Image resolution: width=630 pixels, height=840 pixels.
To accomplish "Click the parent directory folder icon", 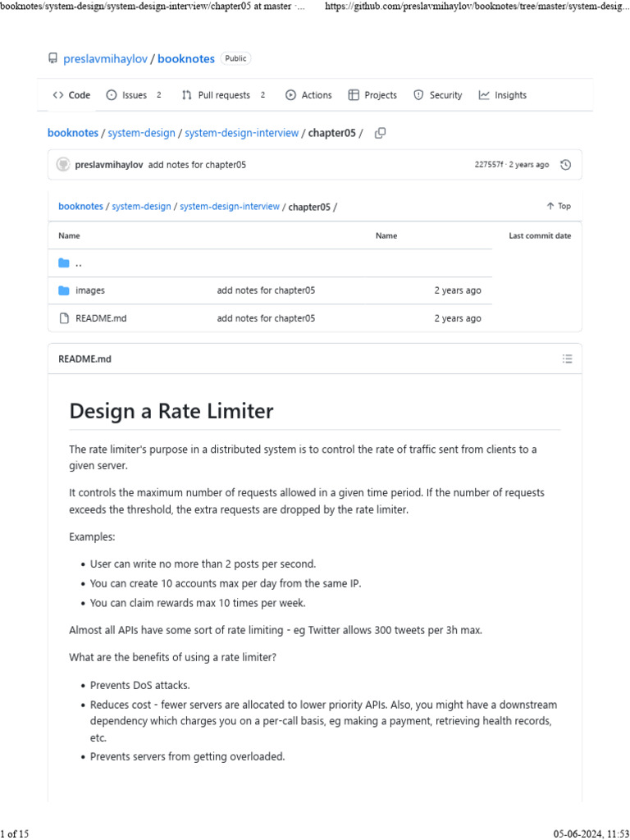I will [x=64, y=263].
